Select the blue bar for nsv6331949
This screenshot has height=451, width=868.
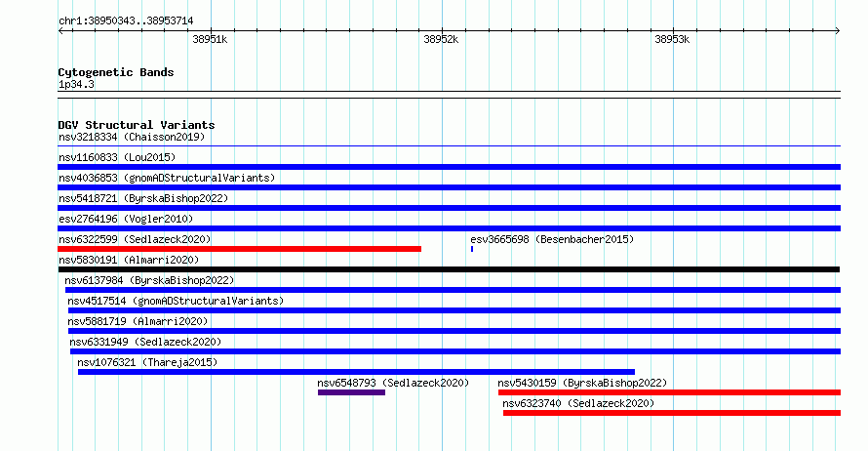[455, 351]
